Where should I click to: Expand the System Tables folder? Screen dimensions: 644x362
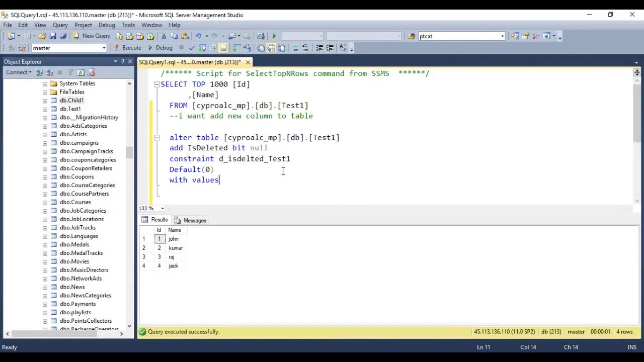45,83
